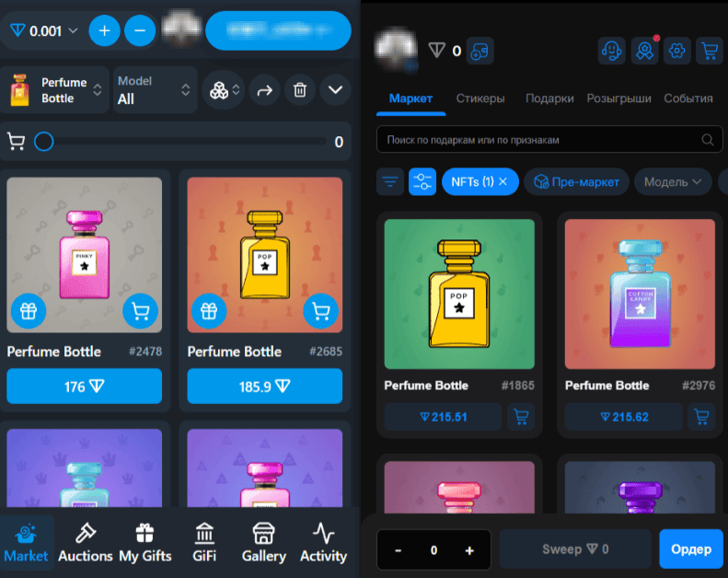Toggle the Пре-маркет filter chip
This screenshot has height=578, width=728.
(577, 181)
